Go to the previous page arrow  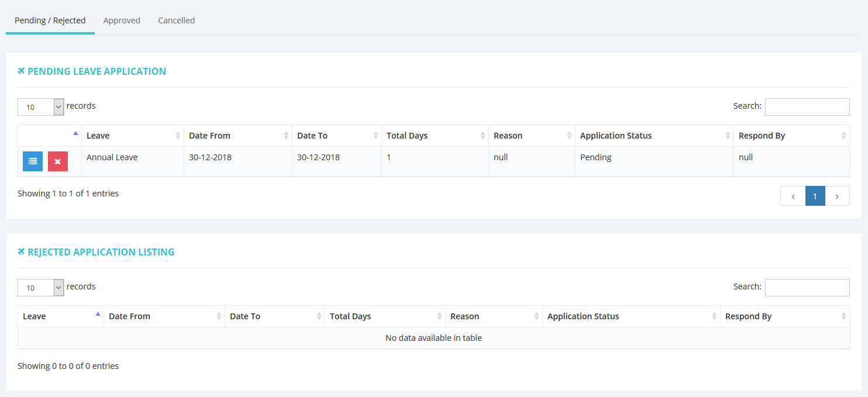coord(793,196)
